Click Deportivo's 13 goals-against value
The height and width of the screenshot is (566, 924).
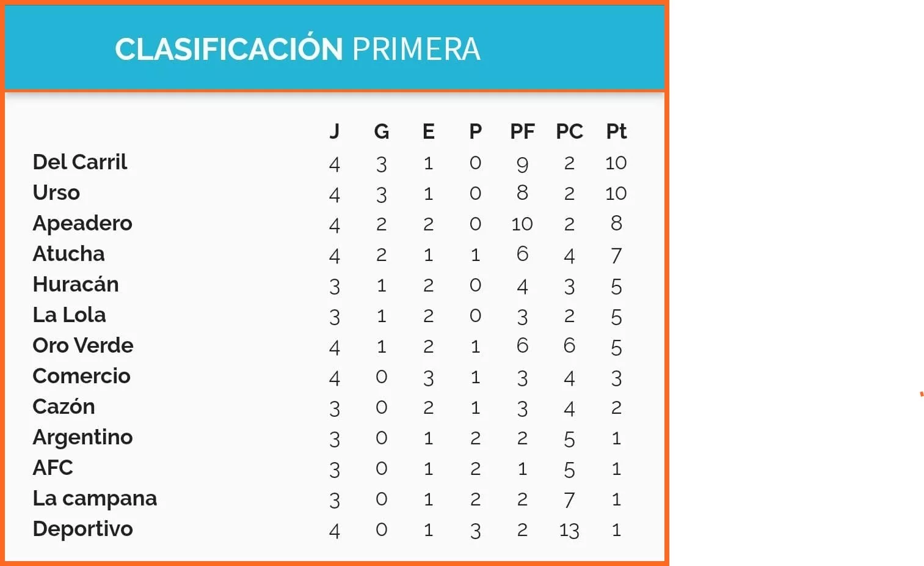pyautogui.click(x=569, y=530)
